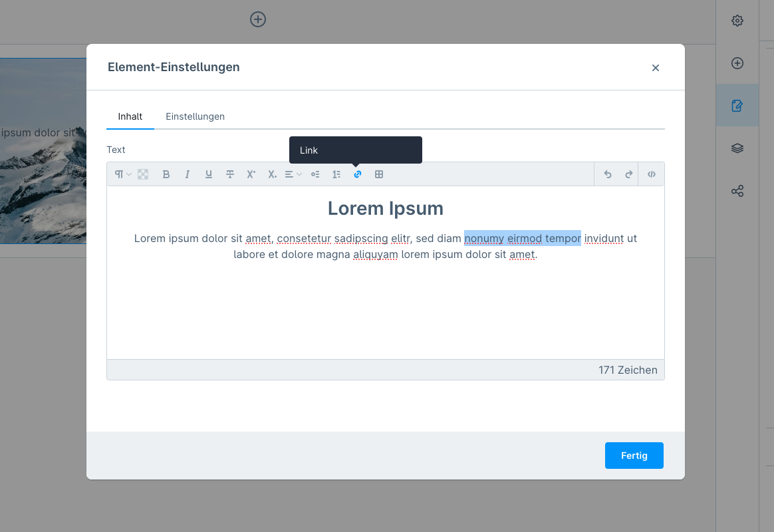Viewport: 774px width, 532px height.
Task: Close the Element-Einstellungen dialog
Action: 656,68
